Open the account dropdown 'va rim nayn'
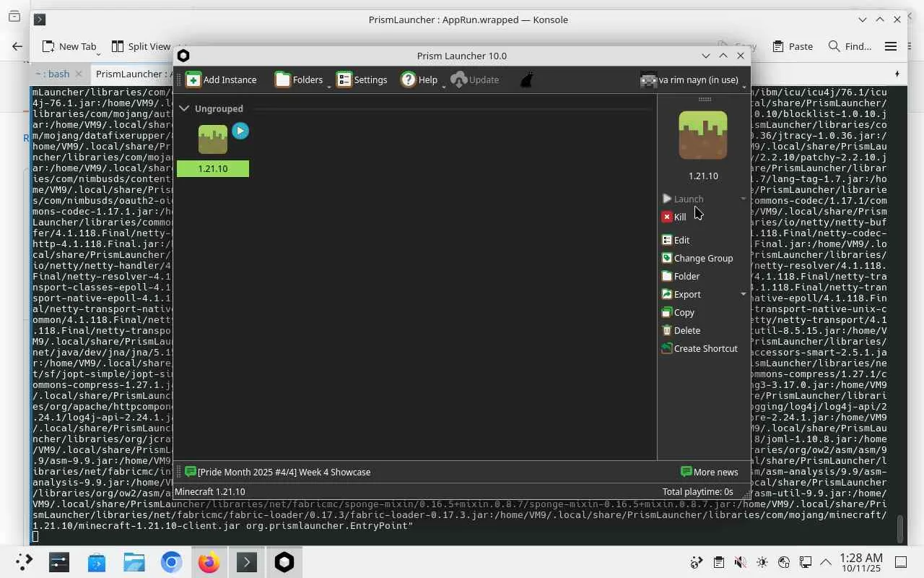The image size is (924, 578). pyautogui.click(x=692, y=80)
